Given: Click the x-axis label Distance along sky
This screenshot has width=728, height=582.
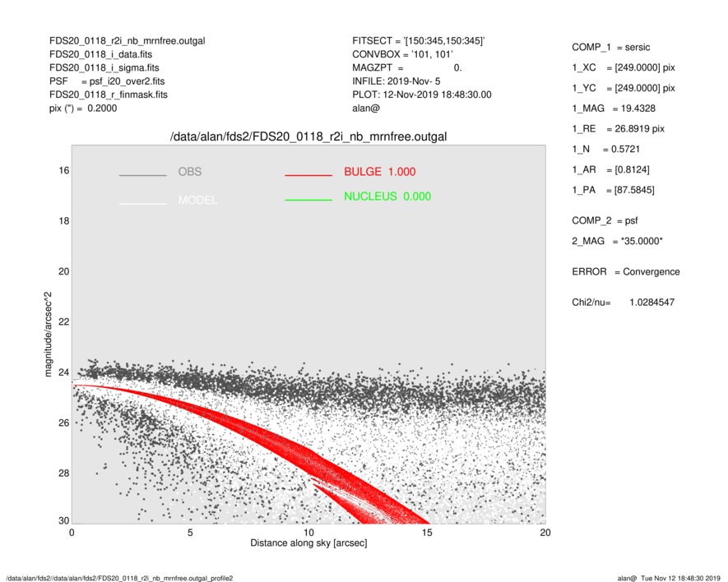Looking at the screenshot, I should click(x=308, y=543).
